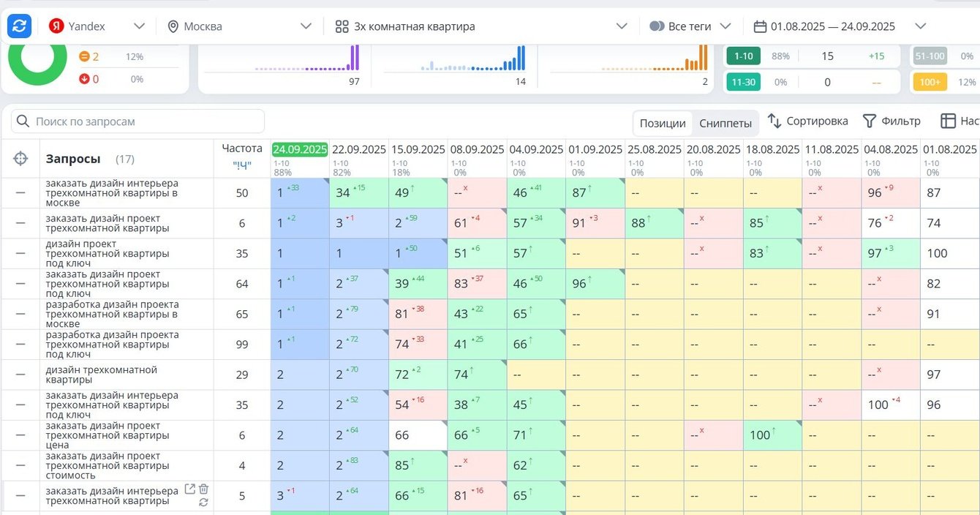
Task: Switch to the Позиции tab
Action: 663,123
